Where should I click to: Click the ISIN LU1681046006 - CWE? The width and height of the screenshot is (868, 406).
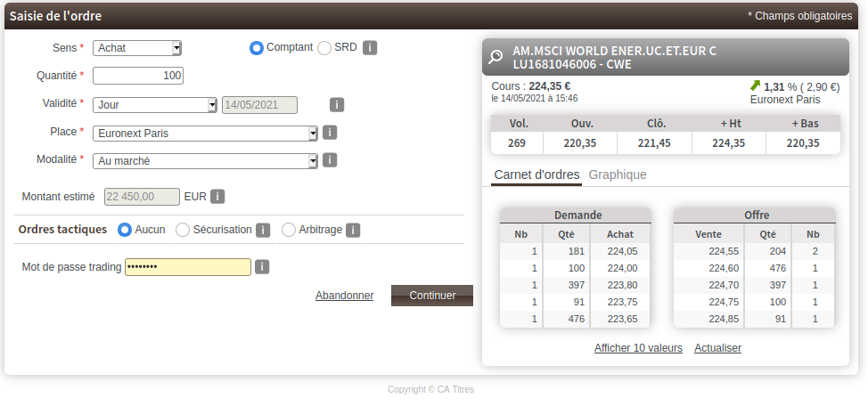572,64
